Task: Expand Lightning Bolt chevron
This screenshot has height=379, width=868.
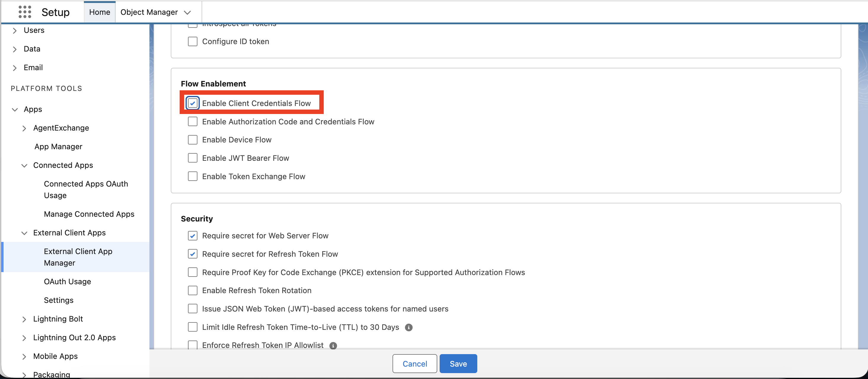Action: [24, 319]
